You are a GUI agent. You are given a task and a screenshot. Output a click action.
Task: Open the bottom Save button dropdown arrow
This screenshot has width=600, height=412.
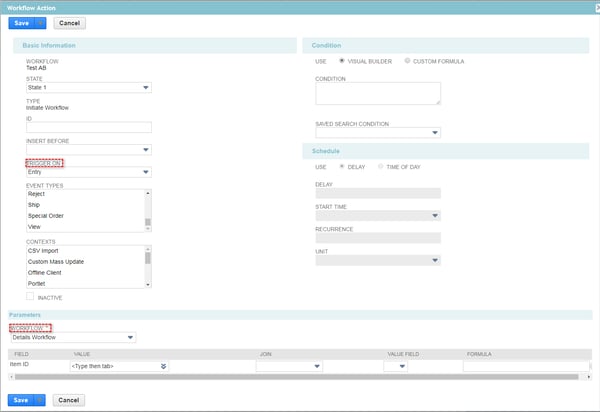[40, 400]
